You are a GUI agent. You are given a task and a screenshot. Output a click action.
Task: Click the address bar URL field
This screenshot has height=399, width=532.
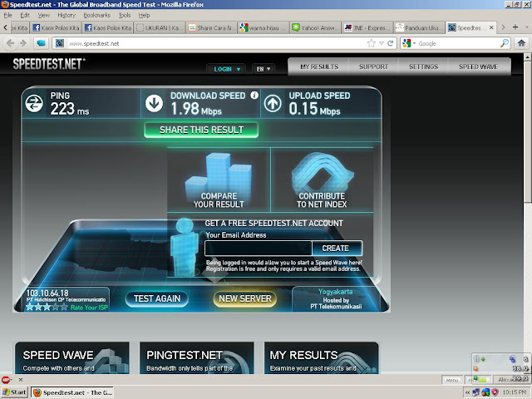[x=216, y=43]
